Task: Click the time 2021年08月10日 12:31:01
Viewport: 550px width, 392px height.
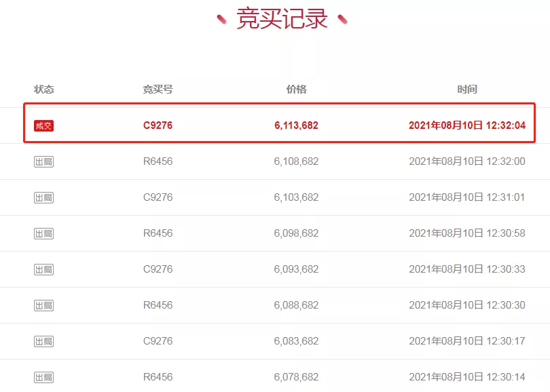Action: (467, 197)
